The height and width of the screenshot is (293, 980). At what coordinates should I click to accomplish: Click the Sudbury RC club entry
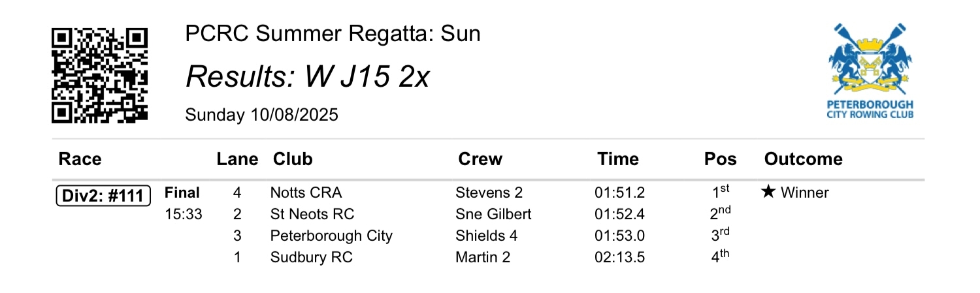311,257
